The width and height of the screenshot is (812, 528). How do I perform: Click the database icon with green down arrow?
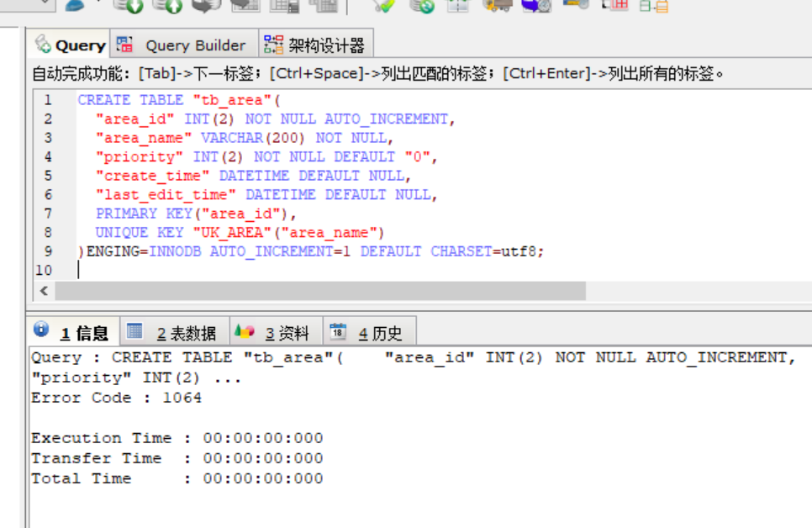click(x=128, y=5)
